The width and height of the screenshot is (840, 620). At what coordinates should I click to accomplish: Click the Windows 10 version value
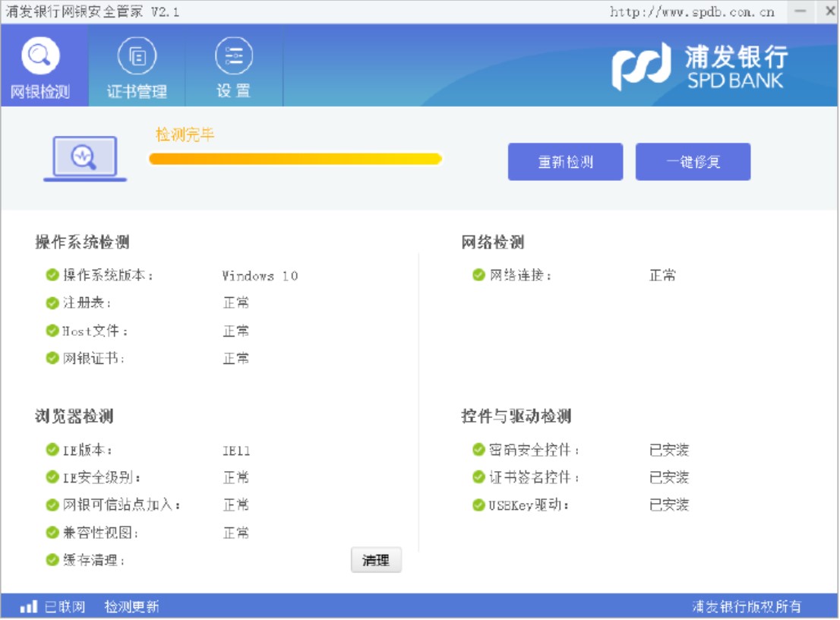tap(260, 276)
